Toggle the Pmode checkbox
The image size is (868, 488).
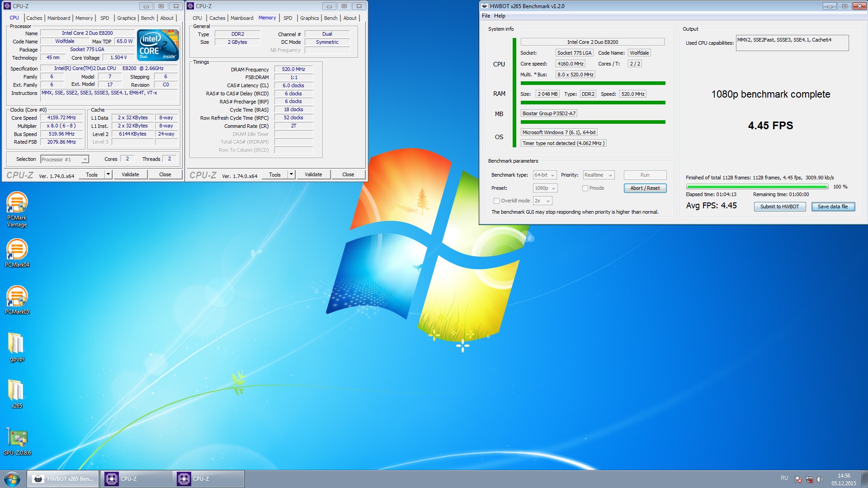click(585, 188)
